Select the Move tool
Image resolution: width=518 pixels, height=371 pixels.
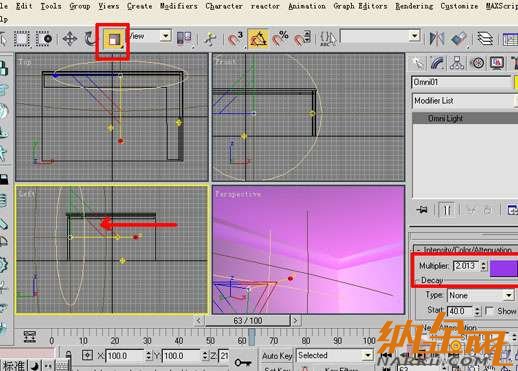point(70,39)
